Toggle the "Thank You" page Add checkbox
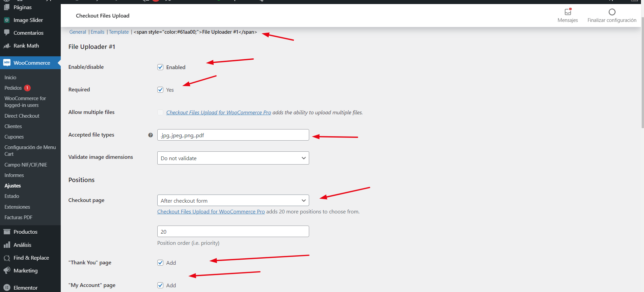 160,263
